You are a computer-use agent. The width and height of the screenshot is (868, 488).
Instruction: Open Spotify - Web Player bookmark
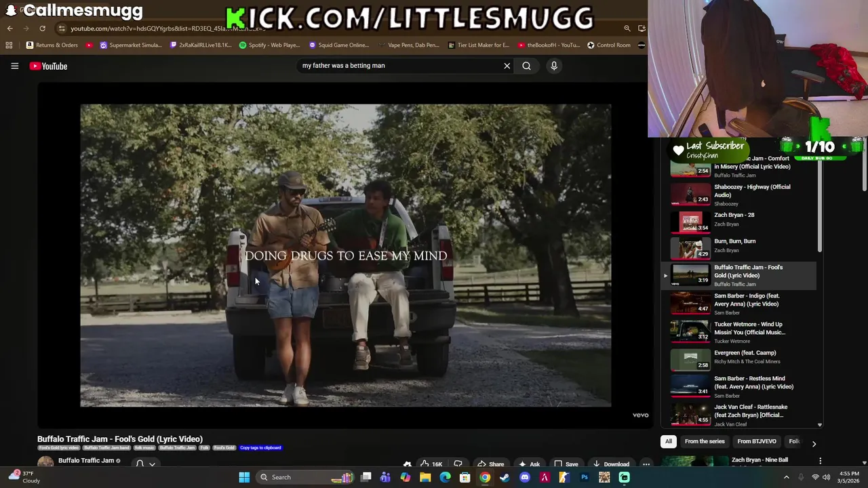tap(270, 45)
